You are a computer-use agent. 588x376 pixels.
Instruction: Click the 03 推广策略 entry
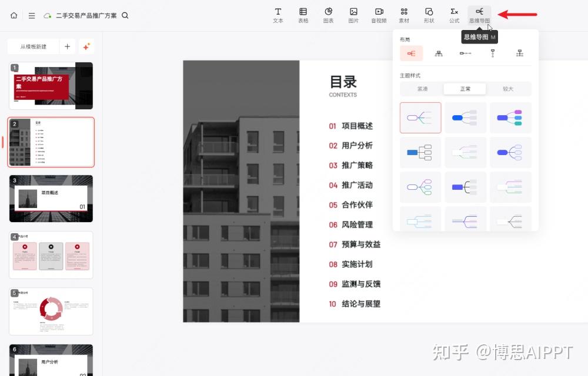(x=350, y=166)
